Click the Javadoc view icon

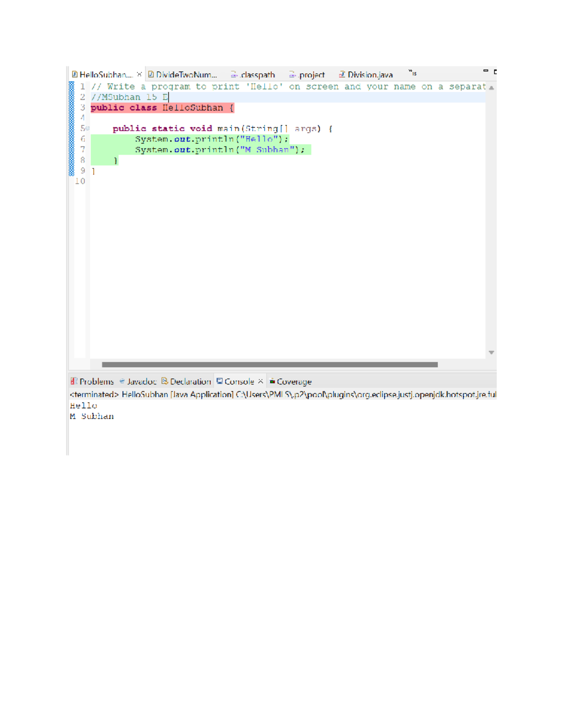point(121,381)
